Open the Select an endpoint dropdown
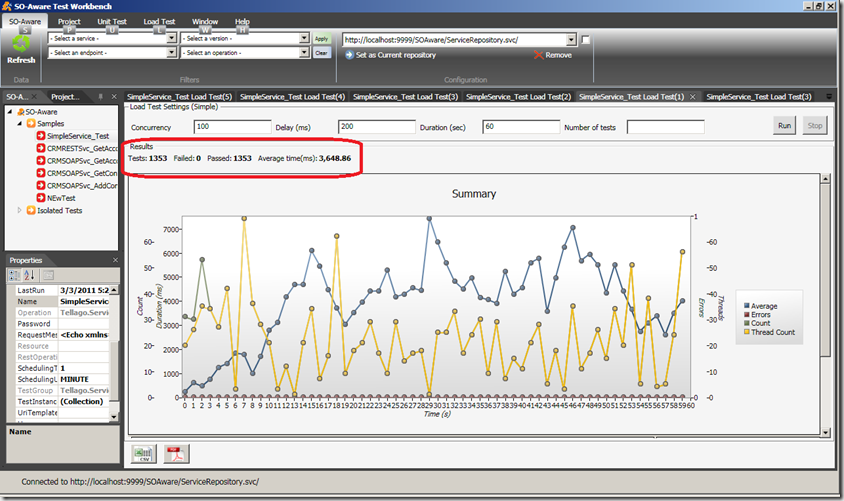This screenshot has height=501, width=844. pyautogui.click(x=171, y=52)
